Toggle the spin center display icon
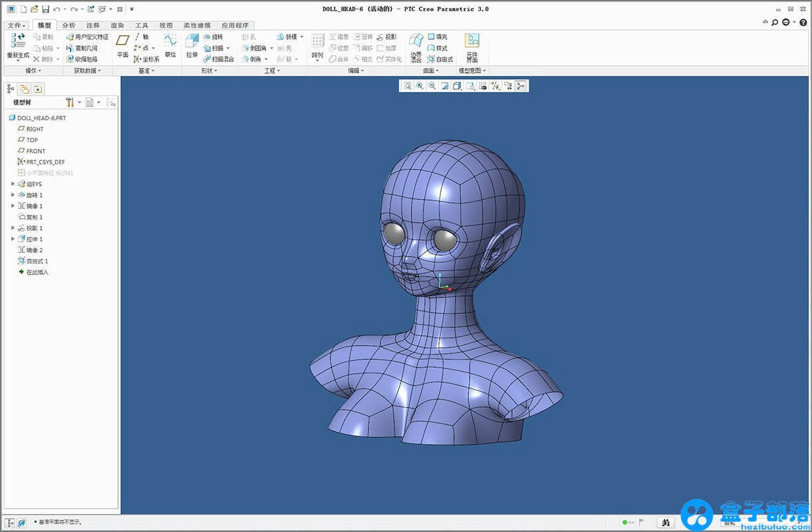 [x=520, y=86]
